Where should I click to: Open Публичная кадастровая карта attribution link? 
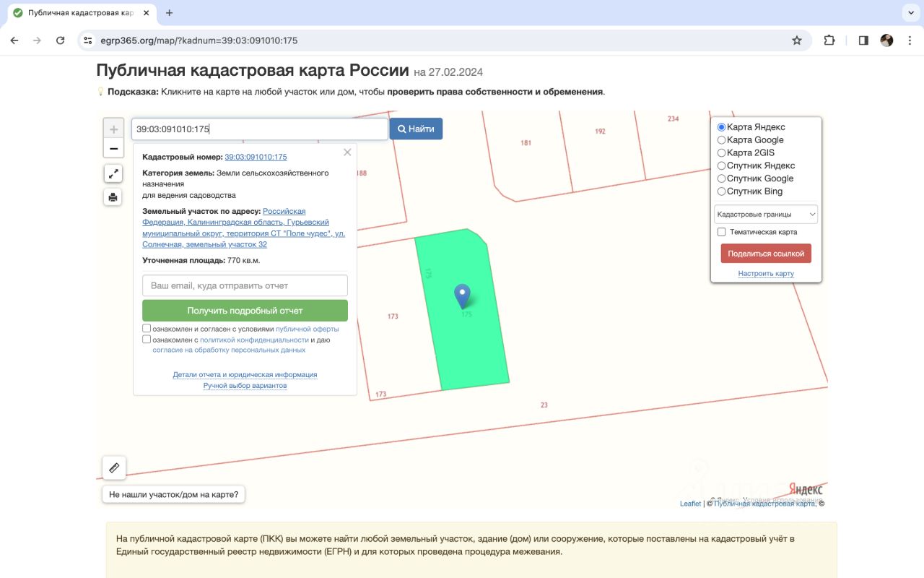764,504
